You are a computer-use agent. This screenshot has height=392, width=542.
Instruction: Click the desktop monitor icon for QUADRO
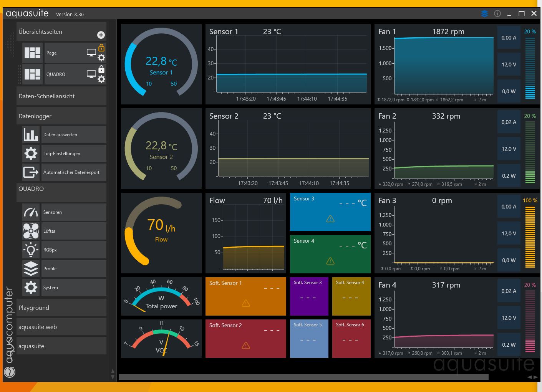[91, 74]
